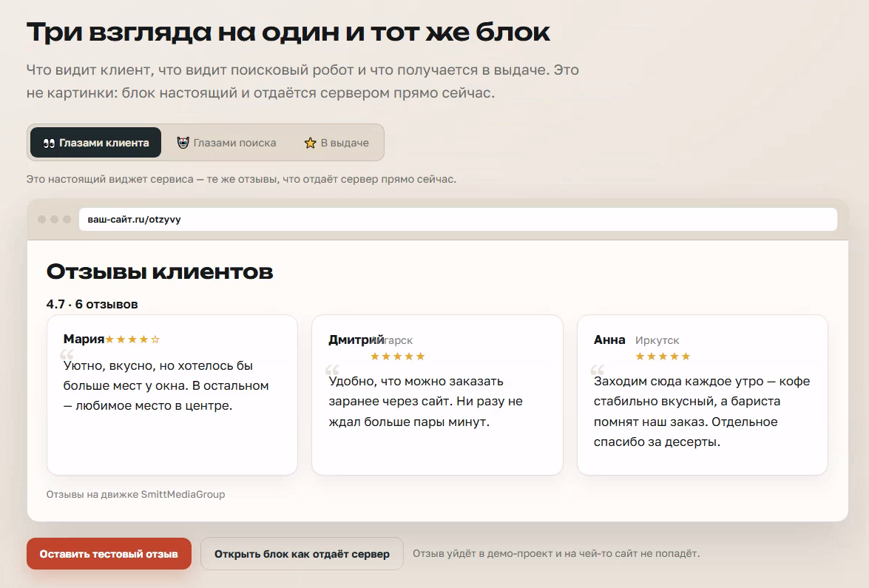This screenshot has width=869, height=588.
Task: Click the Отзывы клиентов heading
Action: pyautogui.click(x=160, y=271)
